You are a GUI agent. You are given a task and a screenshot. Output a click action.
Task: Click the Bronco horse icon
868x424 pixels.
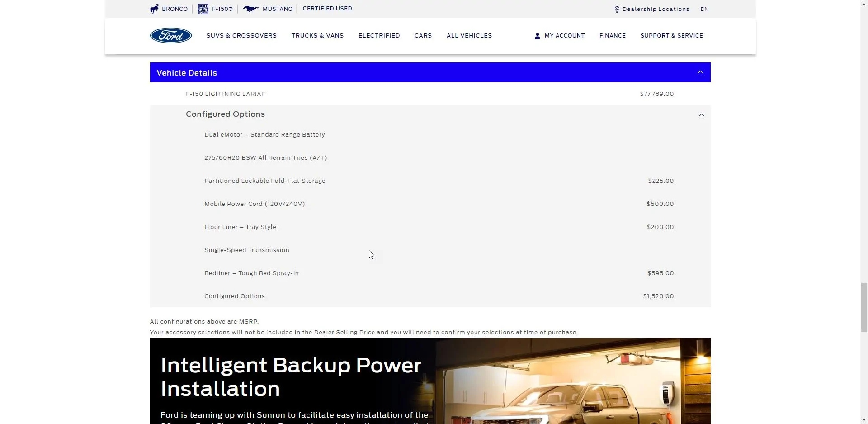pos(155,9)
